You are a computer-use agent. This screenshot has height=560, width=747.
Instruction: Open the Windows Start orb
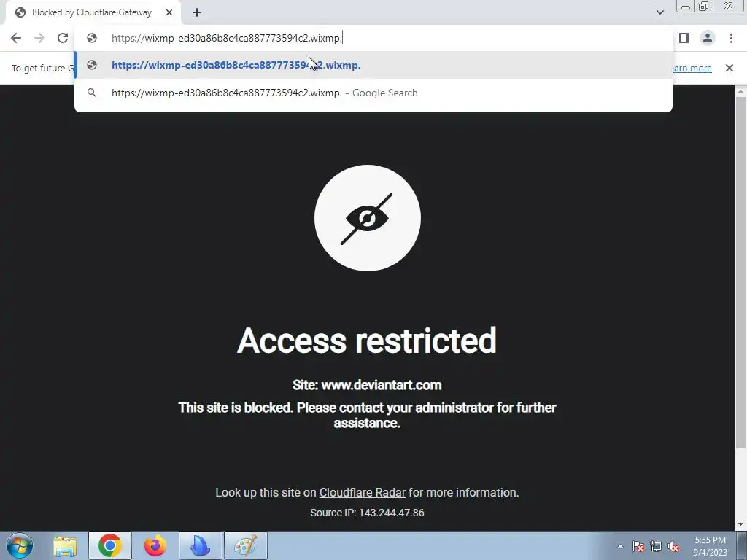20,545
